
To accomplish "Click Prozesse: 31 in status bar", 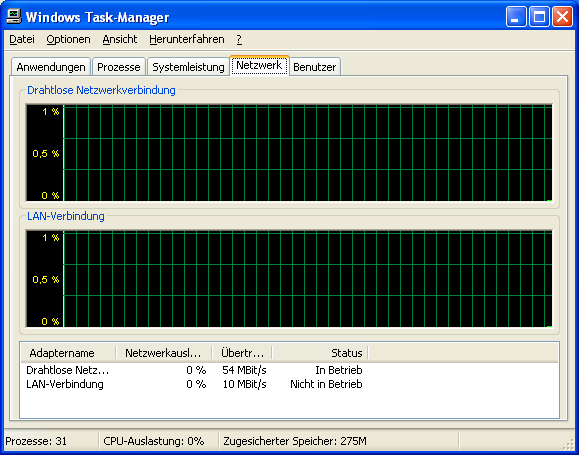I will (36, 441).
